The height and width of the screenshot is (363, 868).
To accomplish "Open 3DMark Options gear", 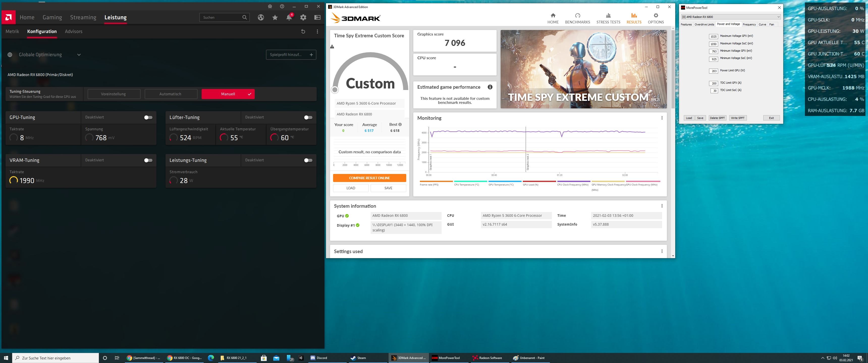I will click(655, 18).
